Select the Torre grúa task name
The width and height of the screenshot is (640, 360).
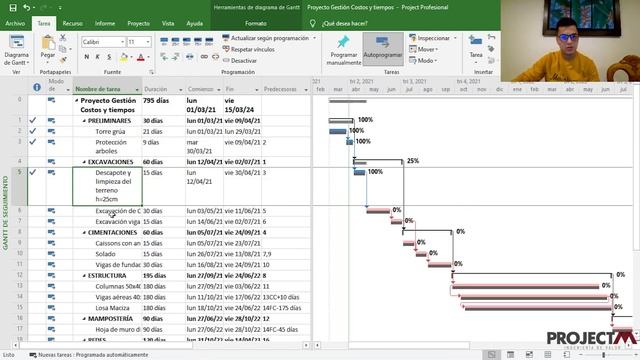click(x=110, y=131)
